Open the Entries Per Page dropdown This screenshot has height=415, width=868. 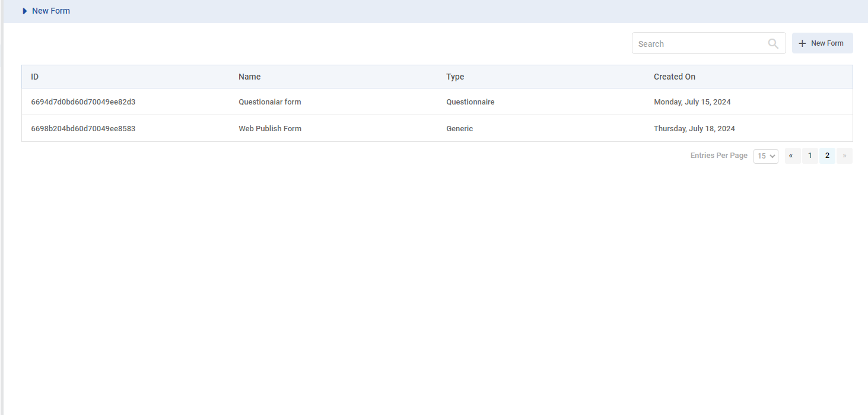coord(765,156)
